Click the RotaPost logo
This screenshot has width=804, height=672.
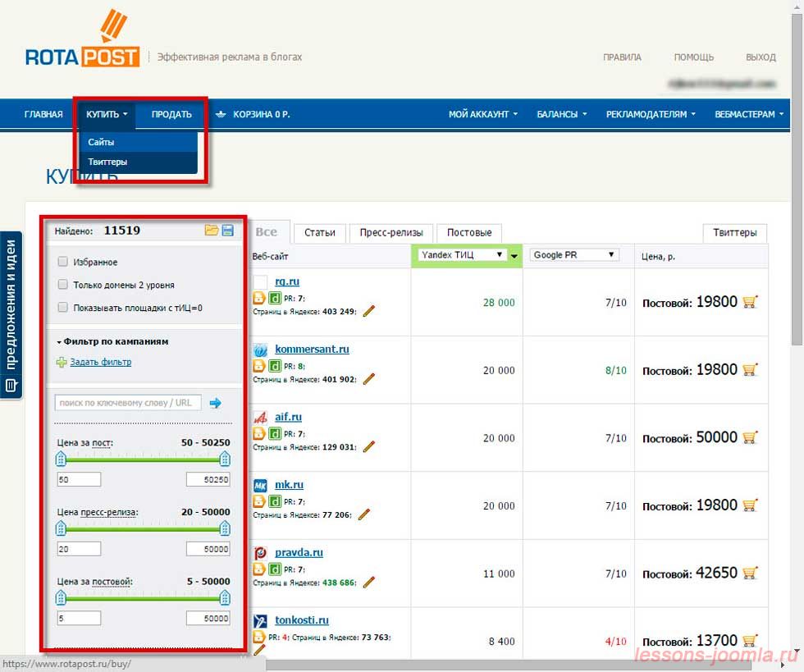(82, 40)
